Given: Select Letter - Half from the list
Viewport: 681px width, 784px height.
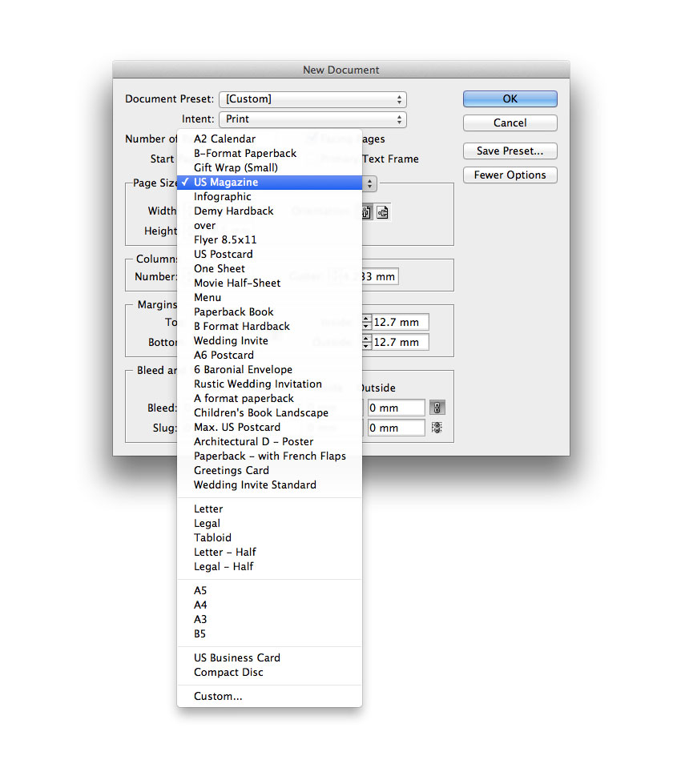Looking at the screenshot, I should [x=225, y=553].
